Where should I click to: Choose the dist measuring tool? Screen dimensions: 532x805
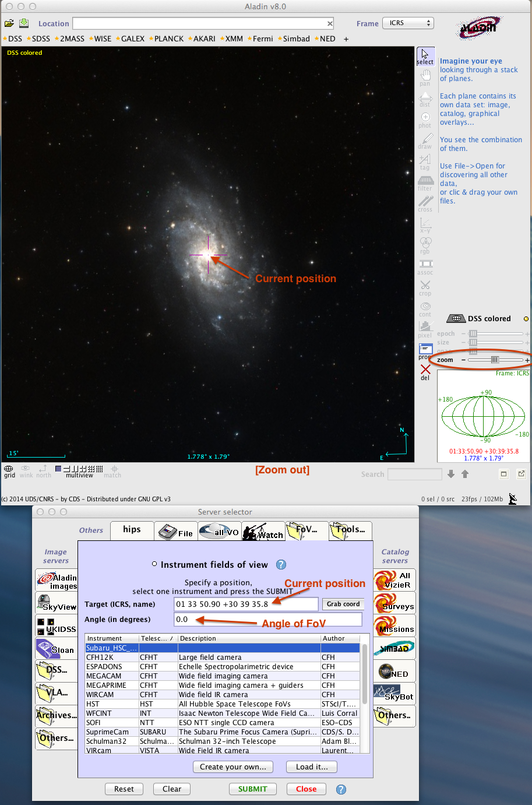click(425, 99)
